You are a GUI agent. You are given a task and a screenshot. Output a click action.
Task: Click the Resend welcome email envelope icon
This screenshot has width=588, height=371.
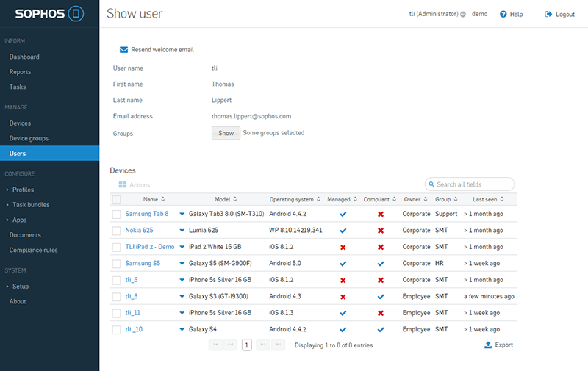[123, 50]
